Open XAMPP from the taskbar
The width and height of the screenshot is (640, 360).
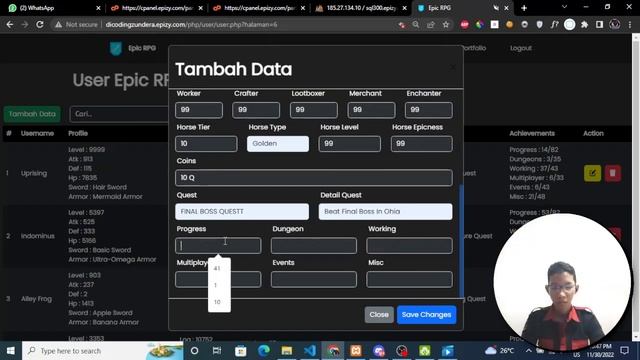[356, 351]
